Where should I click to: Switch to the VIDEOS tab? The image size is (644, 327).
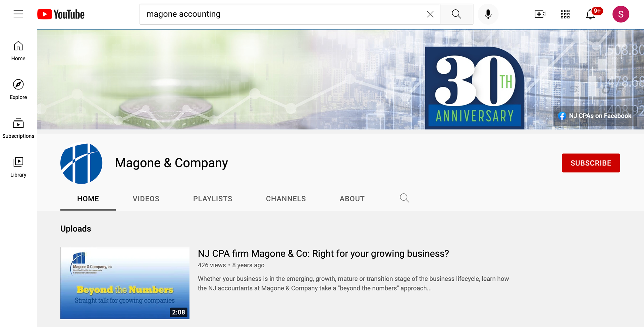pyautogui.click(x=146, y=199)
